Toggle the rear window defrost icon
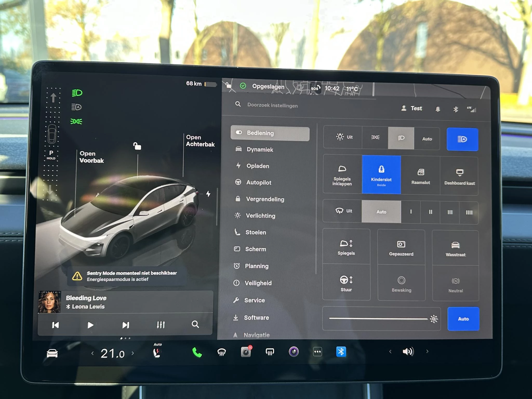532x399 pixels. point(269,352)
